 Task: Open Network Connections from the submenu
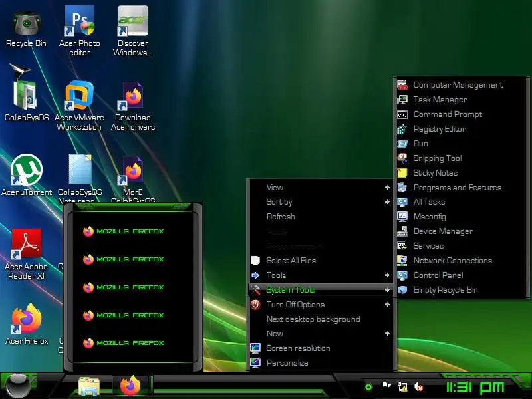pos(462,260)
